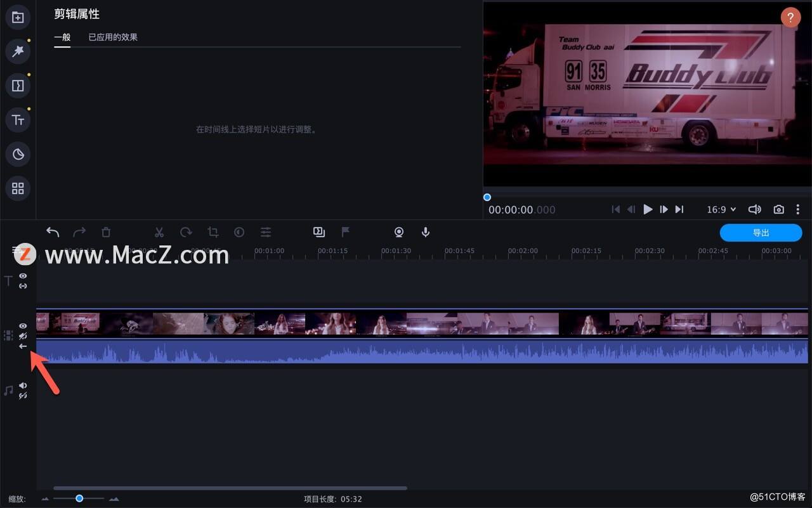Start webcam recording
812x508 pixels.
(x=399, y=232)
